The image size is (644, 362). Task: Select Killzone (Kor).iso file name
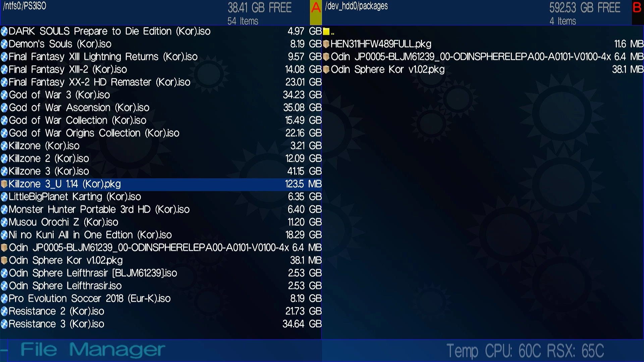[44, 146]
